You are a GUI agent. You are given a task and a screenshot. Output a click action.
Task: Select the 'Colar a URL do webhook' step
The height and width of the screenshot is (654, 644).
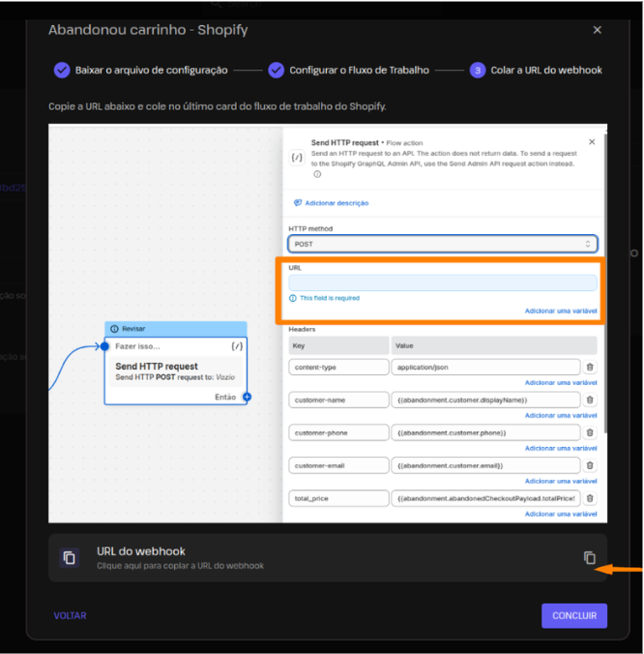536,70
